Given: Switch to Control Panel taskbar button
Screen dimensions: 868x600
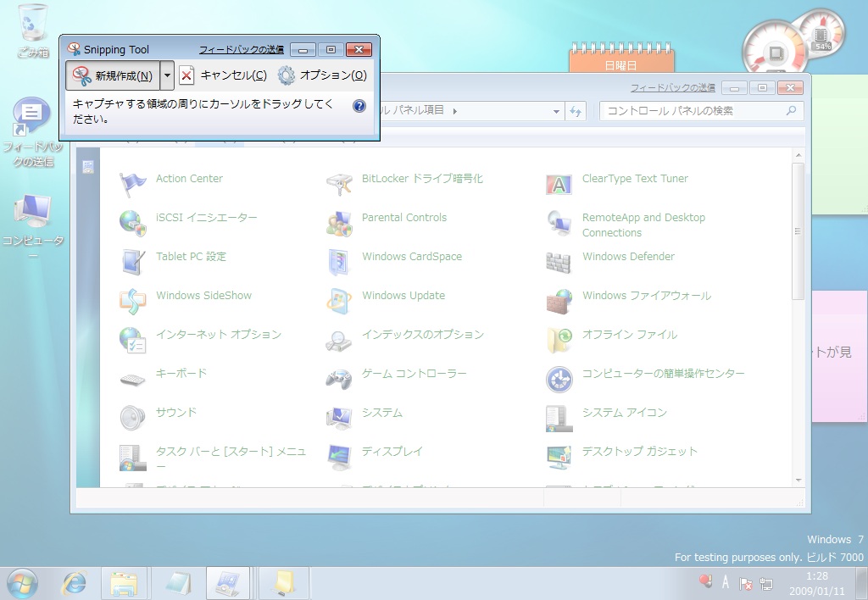Looking at the screenshot, I should pos(228,583).
